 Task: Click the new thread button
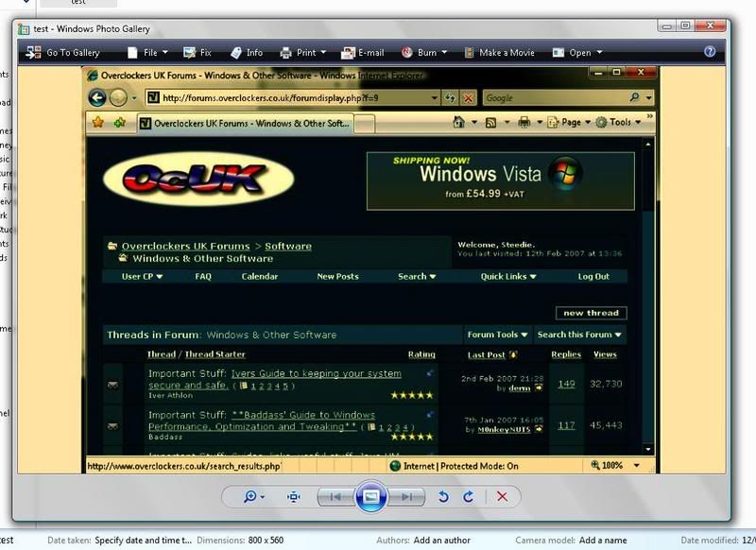[592, 313]
